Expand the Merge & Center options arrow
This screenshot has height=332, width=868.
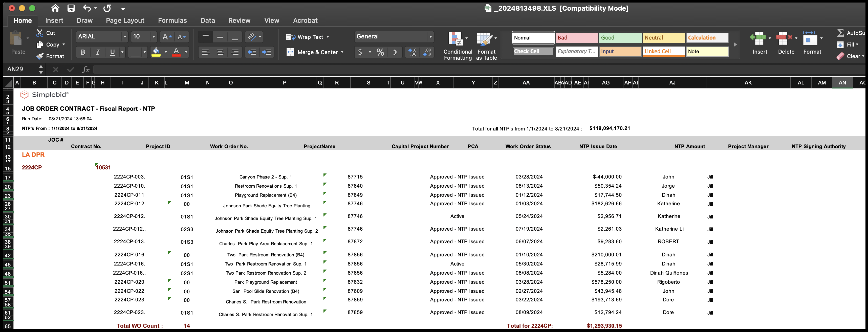(342, 52)
